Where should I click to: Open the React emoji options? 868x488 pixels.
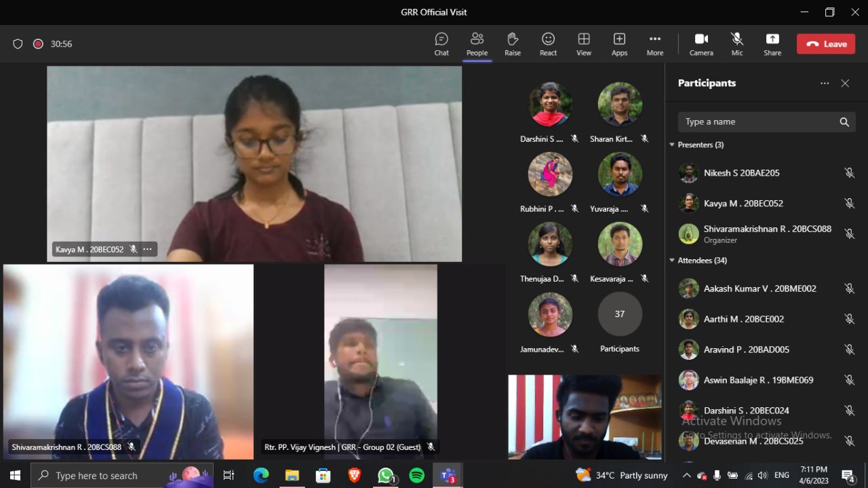(548, 44)
